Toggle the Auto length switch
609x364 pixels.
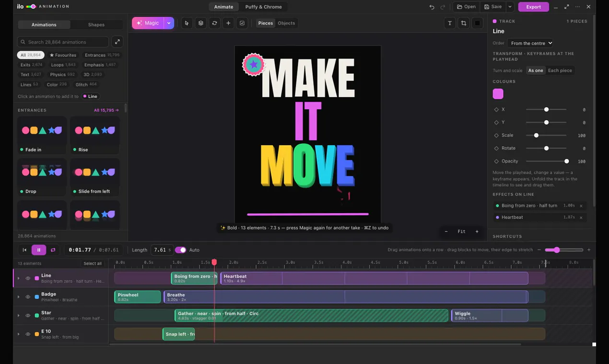(180, 250)
